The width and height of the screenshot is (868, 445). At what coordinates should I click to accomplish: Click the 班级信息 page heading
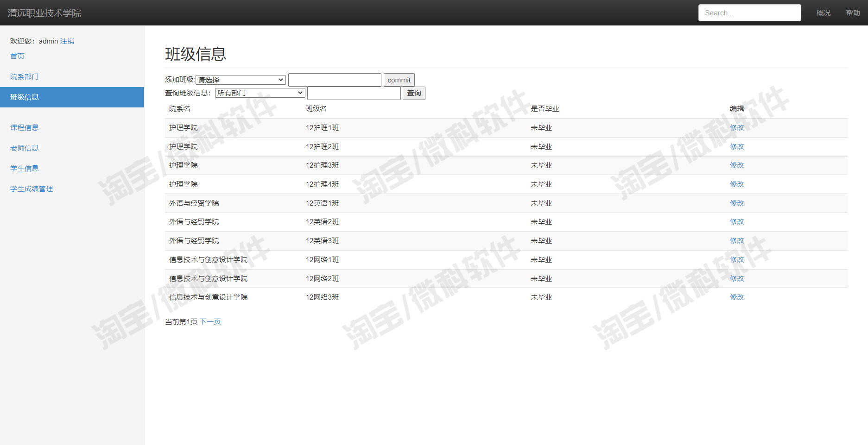(196, 54)
